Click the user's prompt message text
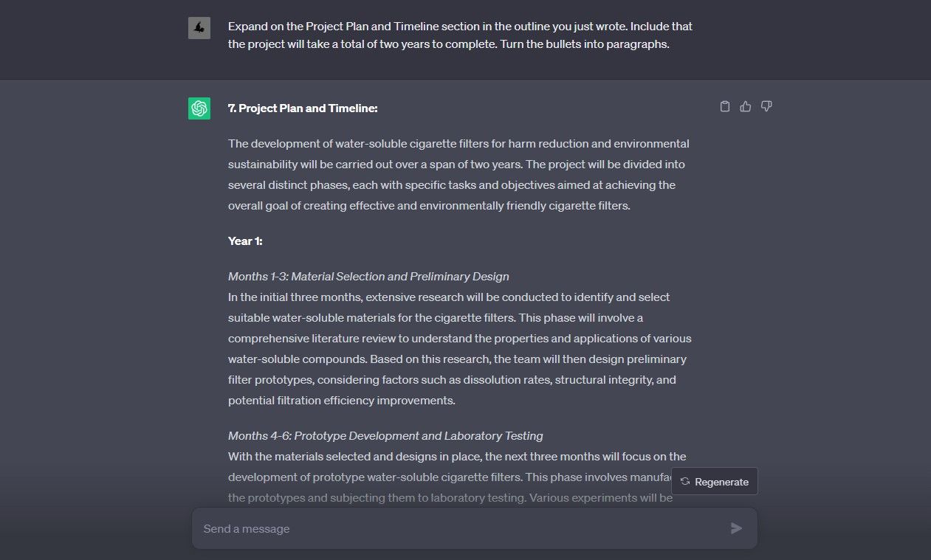931x560 pixels. (x=458, y=35)
